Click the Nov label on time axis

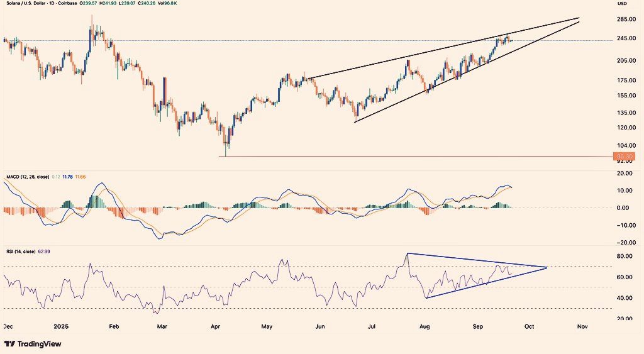click(x=582, y=327)
